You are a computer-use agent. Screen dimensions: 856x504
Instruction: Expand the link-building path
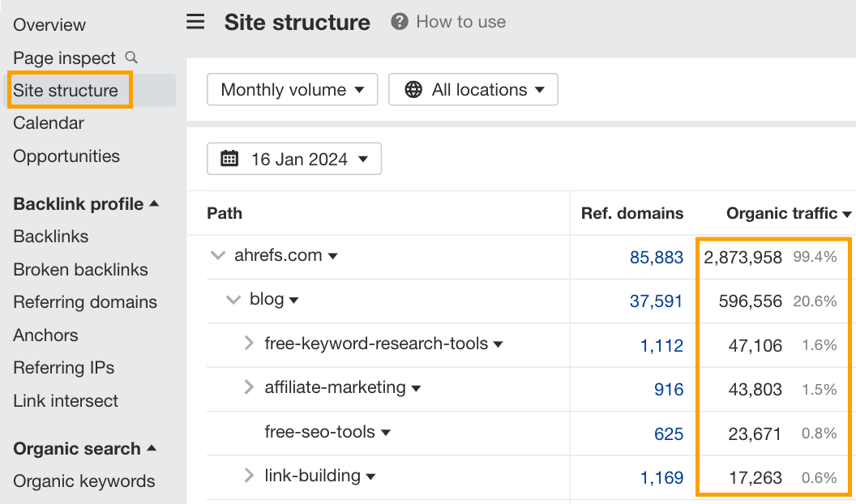249,476
